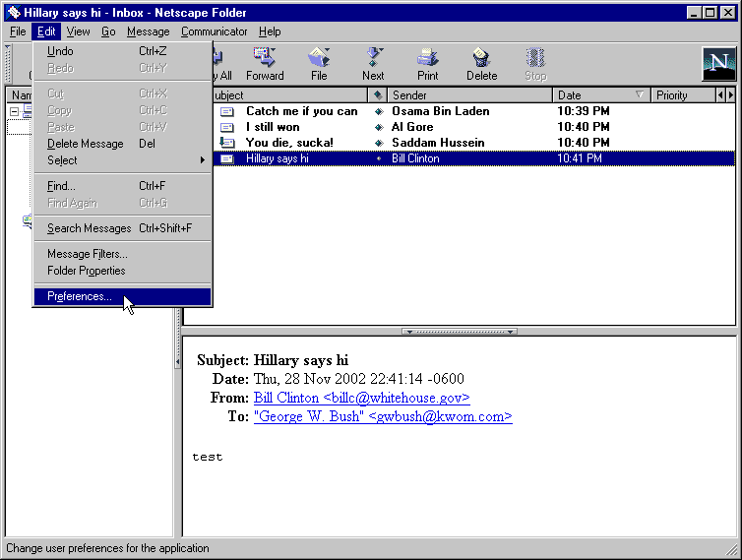The image size is (742, 560).
Task: Open the Message menu
Action: click(x=149, y=31)
